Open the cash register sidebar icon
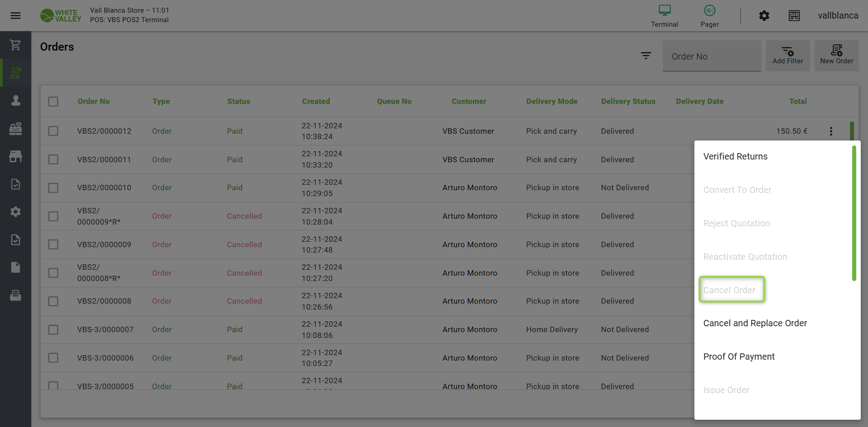The width and height of the screenshot is (868, 427). [15, 128]
